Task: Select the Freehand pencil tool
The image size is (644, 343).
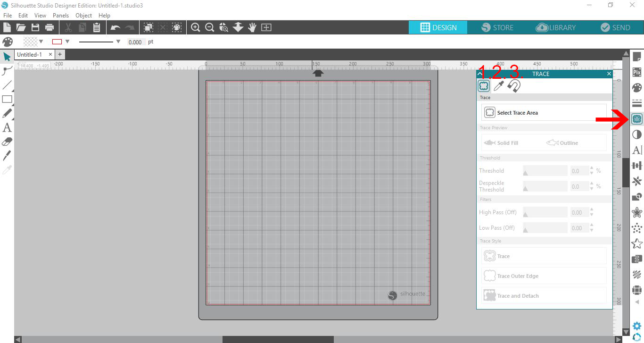Action: [7, 113]
